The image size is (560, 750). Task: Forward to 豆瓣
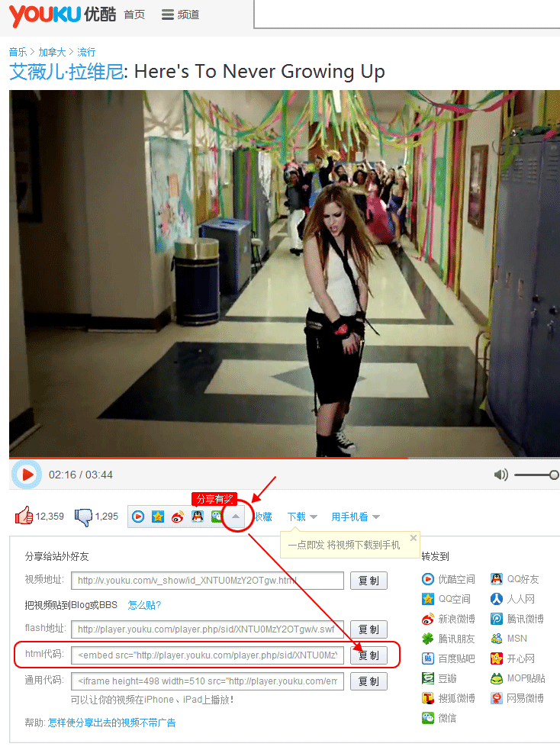pos(439,678)
